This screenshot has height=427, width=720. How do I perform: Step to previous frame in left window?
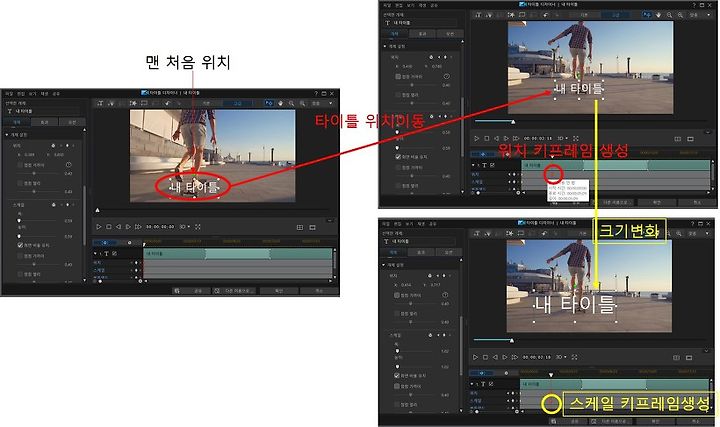(118, 227)
